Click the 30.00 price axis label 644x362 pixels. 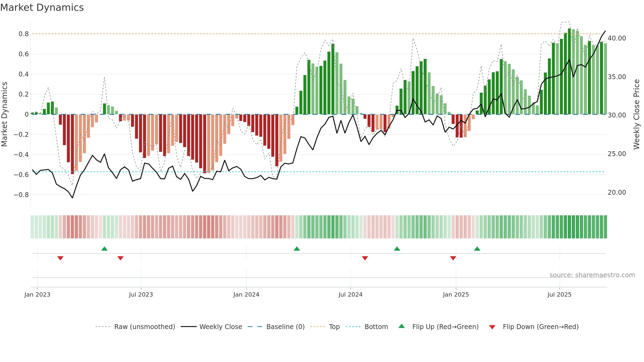pos(617,115)
